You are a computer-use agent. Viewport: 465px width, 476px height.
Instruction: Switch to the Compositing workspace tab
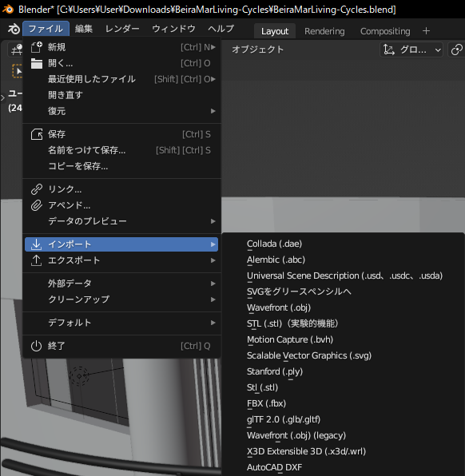click(385, 31)
